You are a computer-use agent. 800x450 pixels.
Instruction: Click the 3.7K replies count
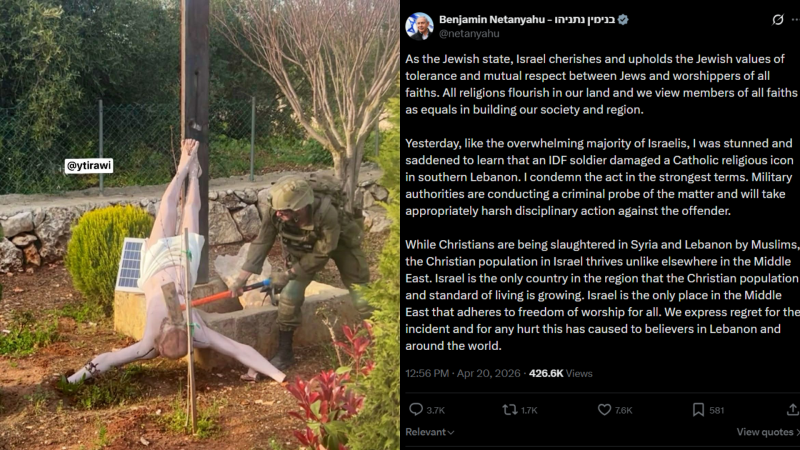436,410
